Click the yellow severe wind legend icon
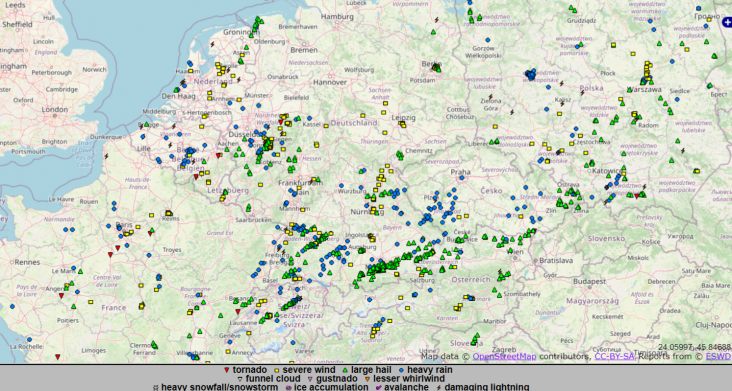This screenshot has height=391, width=732. click(x=276, y=370)
